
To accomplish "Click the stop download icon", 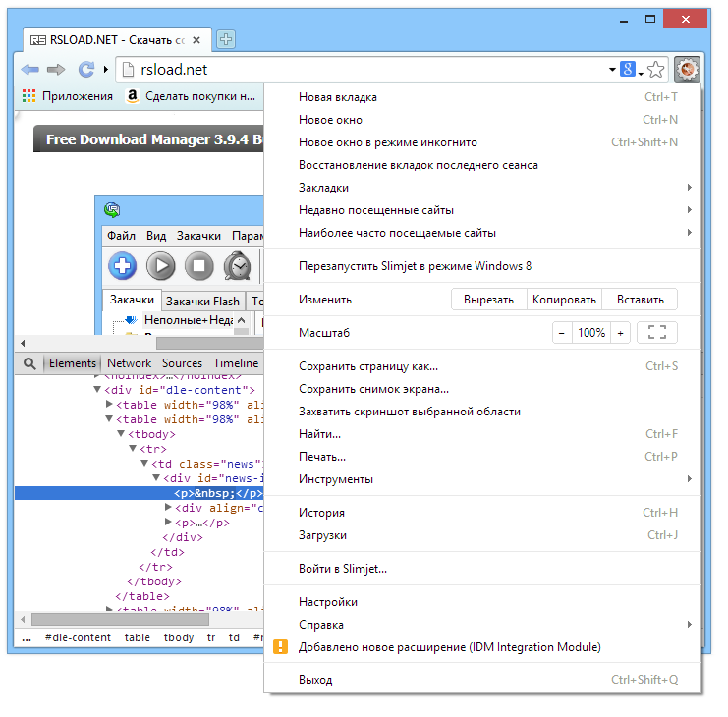I will [x=199, y=266].
